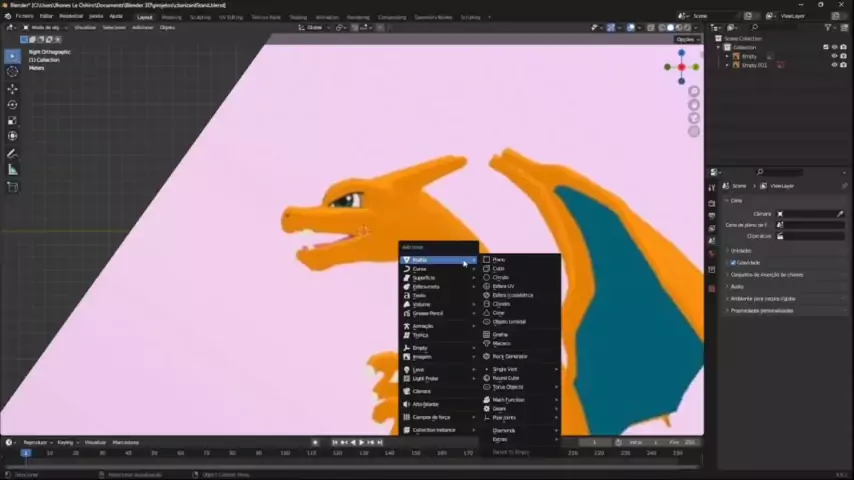Viewport: 854px width, 480px height.
Task: Open the Output properties tab icon
Action: pyautogui.click(x=712, y=216)
